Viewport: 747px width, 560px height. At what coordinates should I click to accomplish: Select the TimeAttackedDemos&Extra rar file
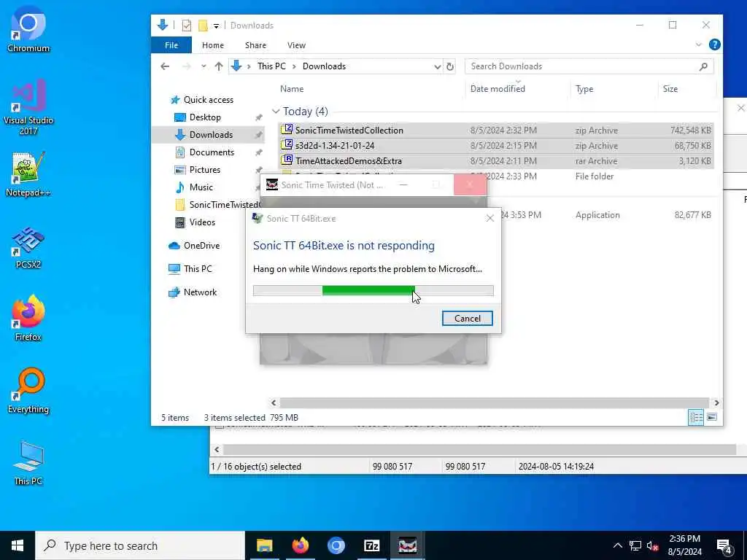(496, 161)
